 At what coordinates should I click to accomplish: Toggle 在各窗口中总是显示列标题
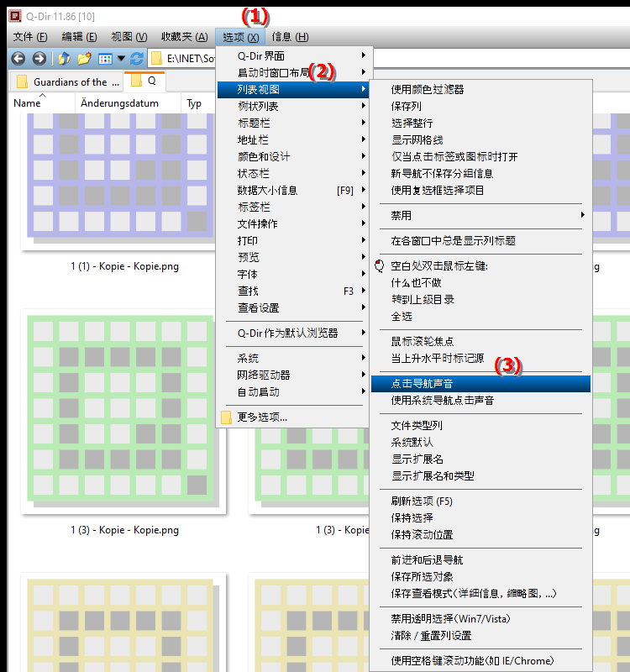(x=480, y=240)
